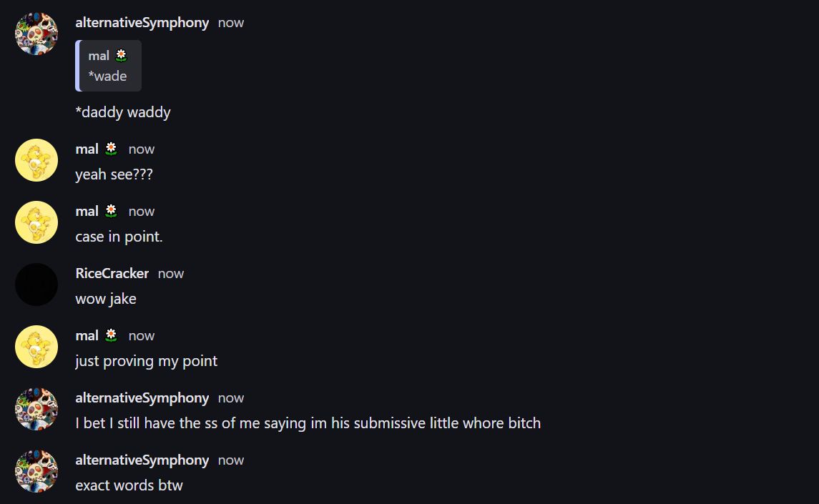Click the "just proving my point" message
819x504 pixels.
pyautogui.click(x=146, y=361)
